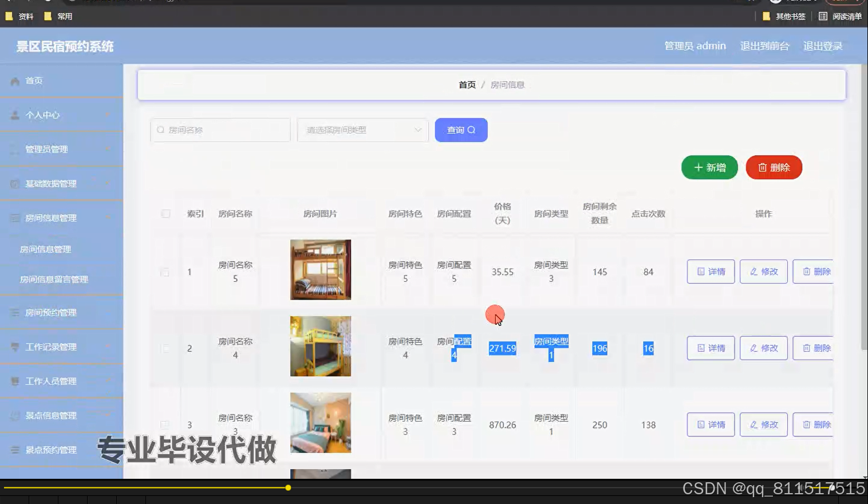Click the 资料 bookmark folder icon
Screen dimensions: 868x504
point(9,16)
